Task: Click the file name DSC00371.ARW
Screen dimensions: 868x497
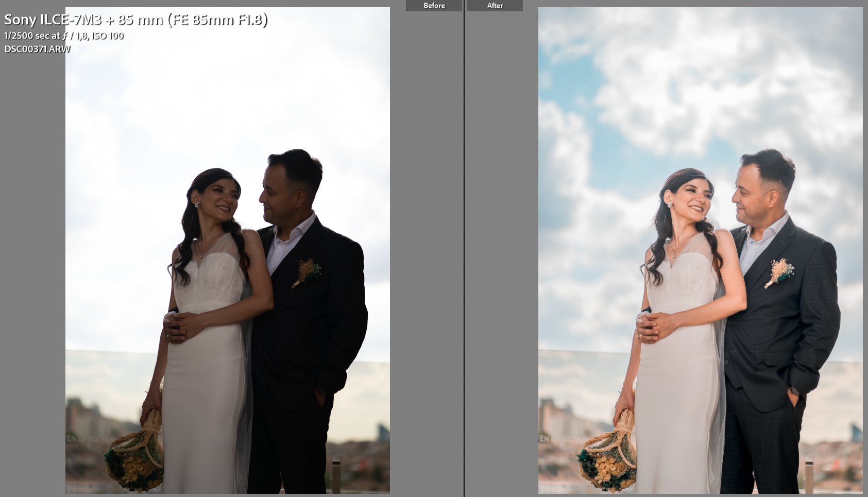Action: [37, 49]
